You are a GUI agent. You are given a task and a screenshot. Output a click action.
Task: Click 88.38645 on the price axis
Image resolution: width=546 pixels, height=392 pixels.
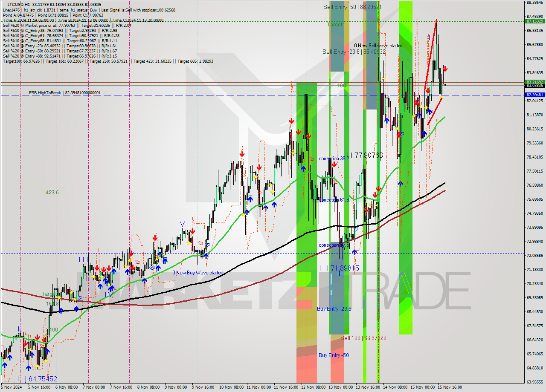534,3
